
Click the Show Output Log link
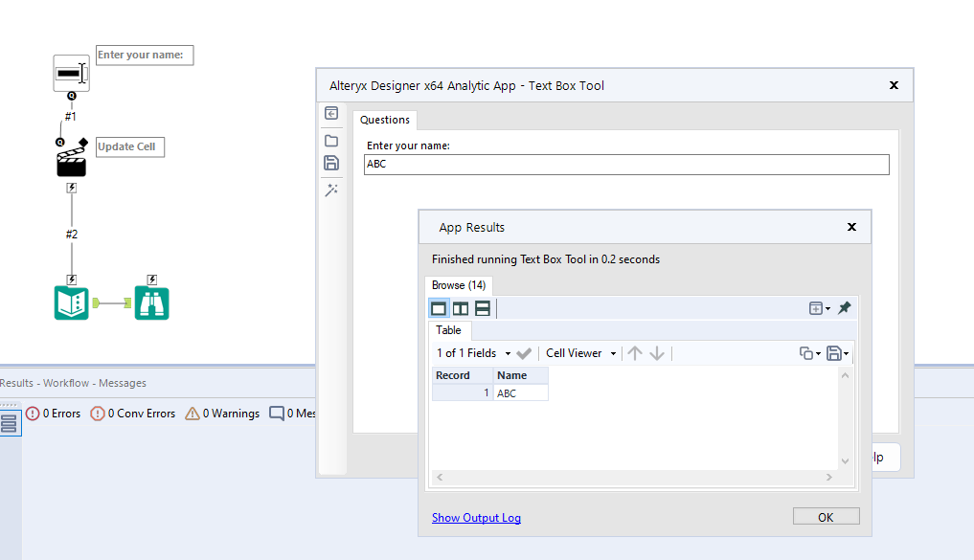(x=476, y=517)
